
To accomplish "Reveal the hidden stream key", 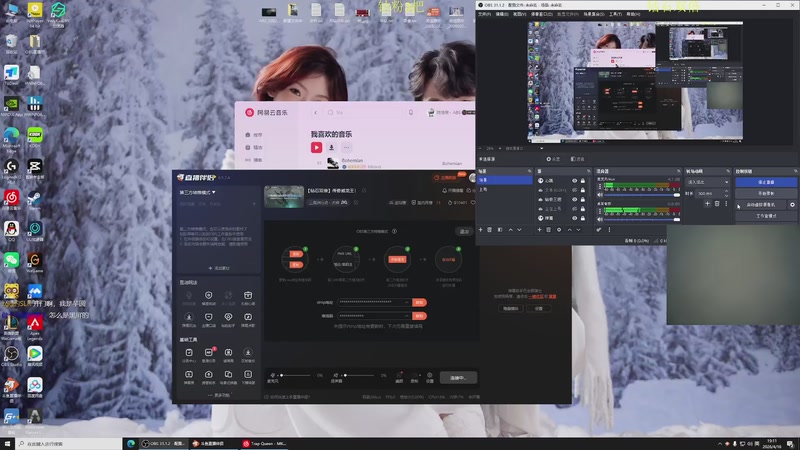I will pyautogui.click(x=407, y=316).
